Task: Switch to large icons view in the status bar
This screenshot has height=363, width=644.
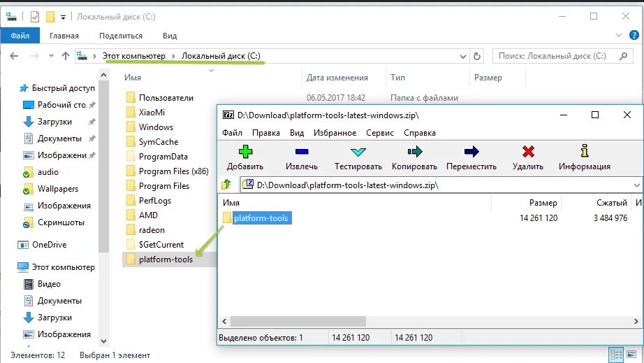Action: tap(631, 355)
